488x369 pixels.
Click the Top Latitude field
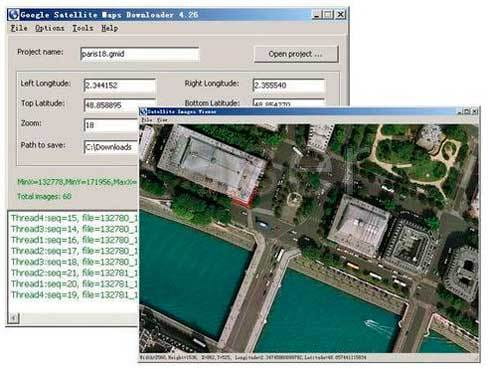click(120, 105)
